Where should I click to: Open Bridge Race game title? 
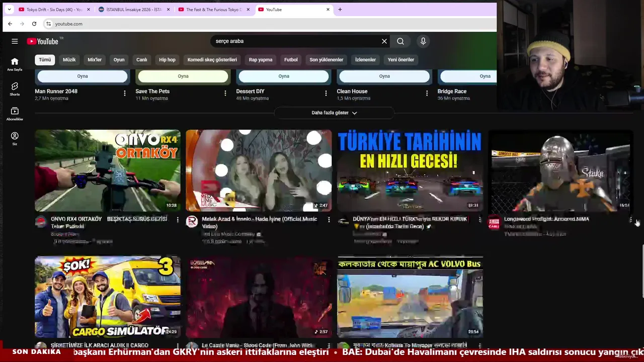click(452, 92)
